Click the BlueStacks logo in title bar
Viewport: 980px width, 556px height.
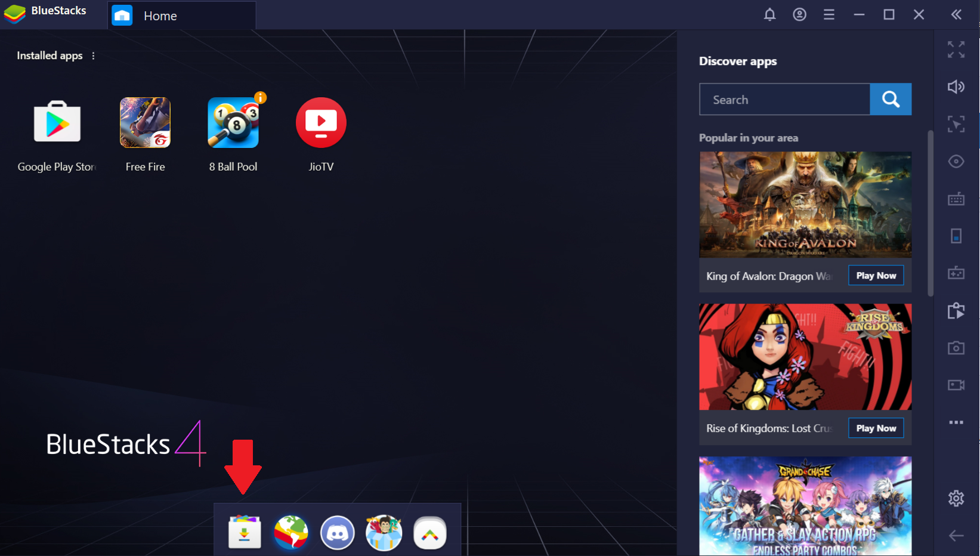click(x=15, y=13)
